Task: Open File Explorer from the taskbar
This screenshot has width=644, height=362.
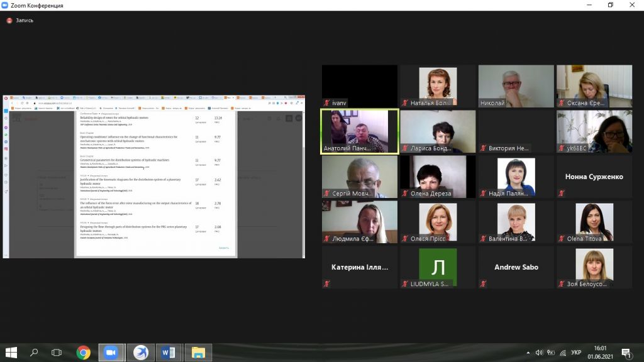Action: (198, 353)
